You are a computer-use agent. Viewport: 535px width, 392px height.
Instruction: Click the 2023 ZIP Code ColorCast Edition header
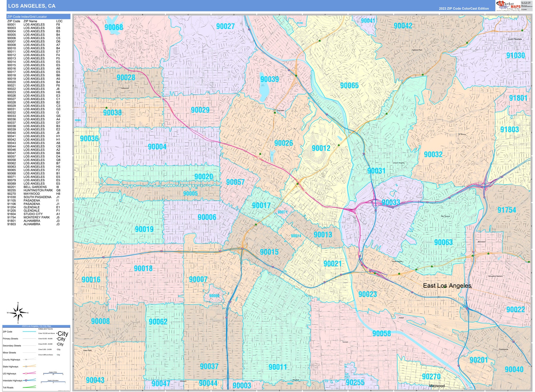[x=464, y=9]
